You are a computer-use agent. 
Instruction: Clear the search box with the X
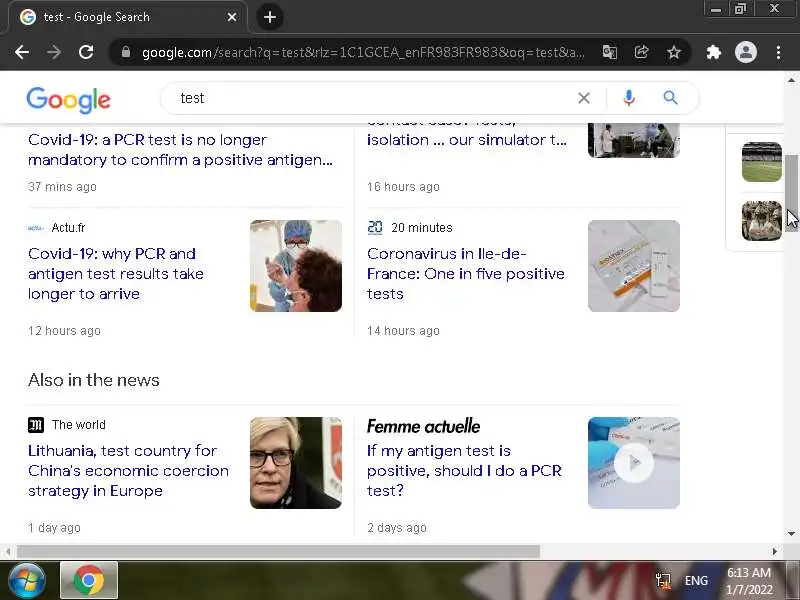pyautogui.click(x=584, y=98)
